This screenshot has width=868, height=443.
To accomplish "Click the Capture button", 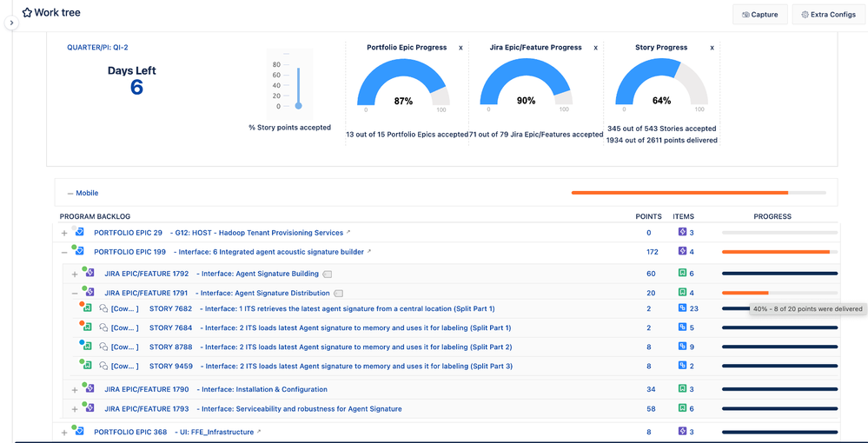I will click(760, 15).
